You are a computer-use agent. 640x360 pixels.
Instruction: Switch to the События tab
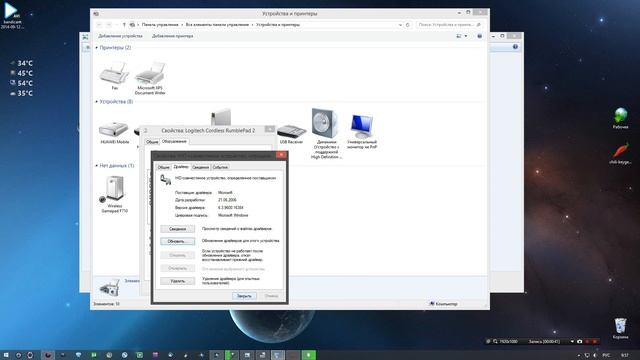click(x=220, y=167)
